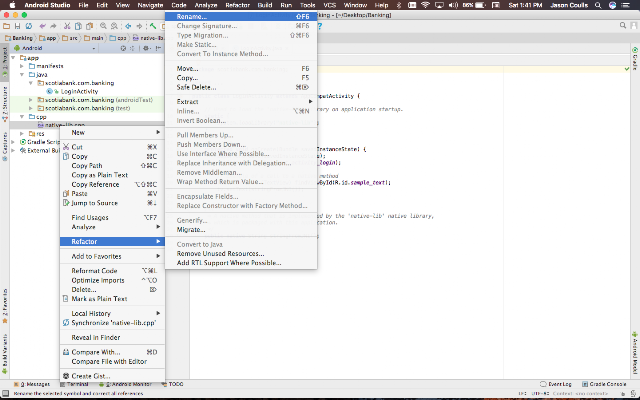The height and width of the screenshot is (400, 640).
Task: Choose Copy Path in context menu
Action: [x=112, y=166]
